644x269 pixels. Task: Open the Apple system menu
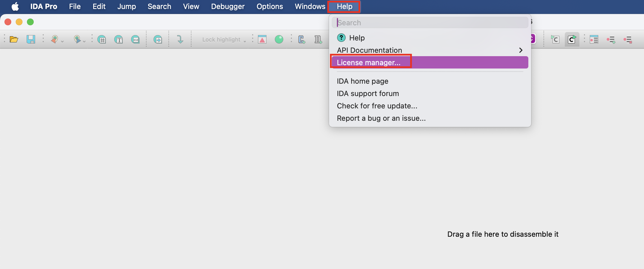click(15, 6)
